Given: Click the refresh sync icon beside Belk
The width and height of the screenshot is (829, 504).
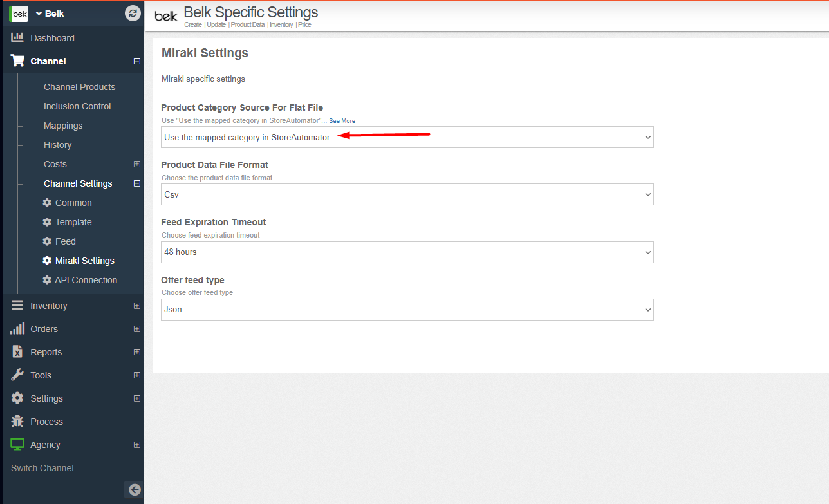Looking at the screenshot, I should click(133, 13).
